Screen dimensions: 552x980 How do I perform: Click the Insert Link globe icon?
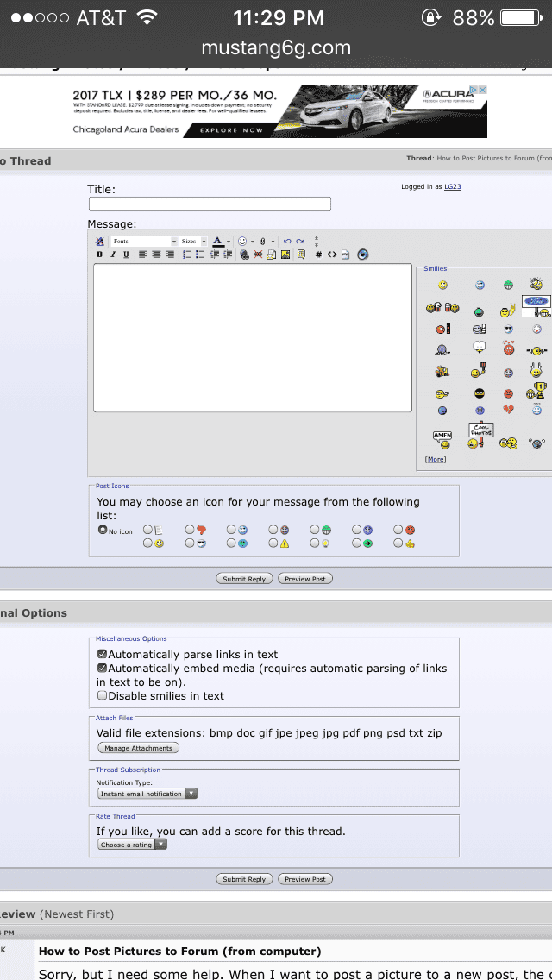(x=244, y=254)
